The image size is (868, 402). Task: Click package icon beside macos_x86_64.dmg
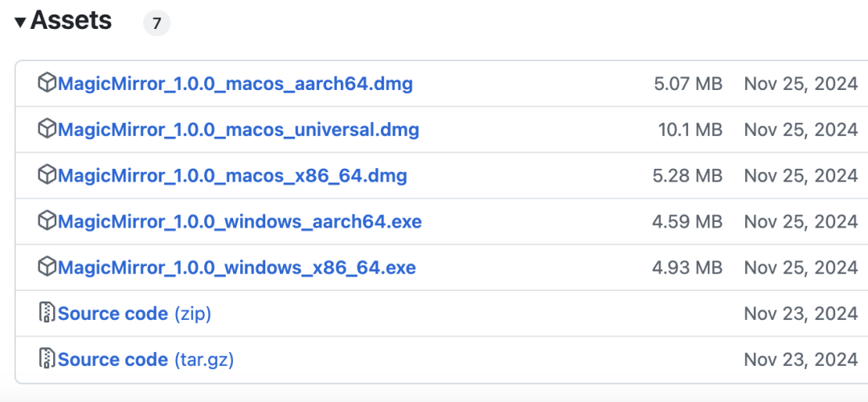47,174
